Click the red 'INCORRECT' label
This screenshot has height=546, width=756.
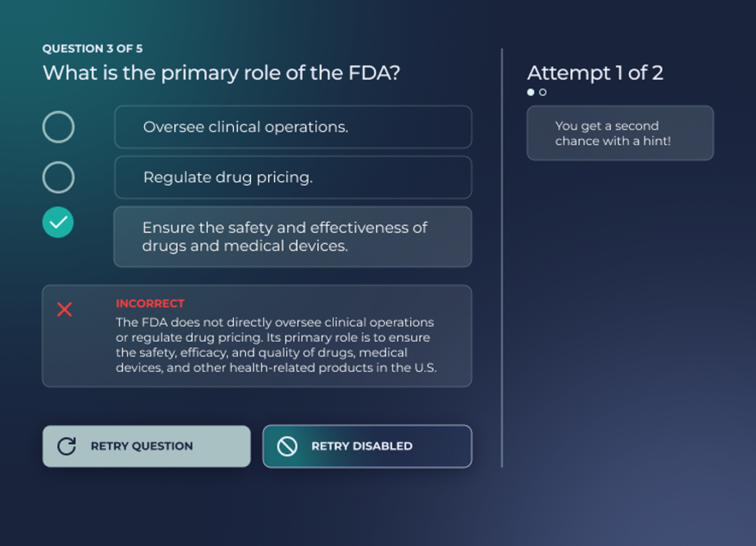150,304
